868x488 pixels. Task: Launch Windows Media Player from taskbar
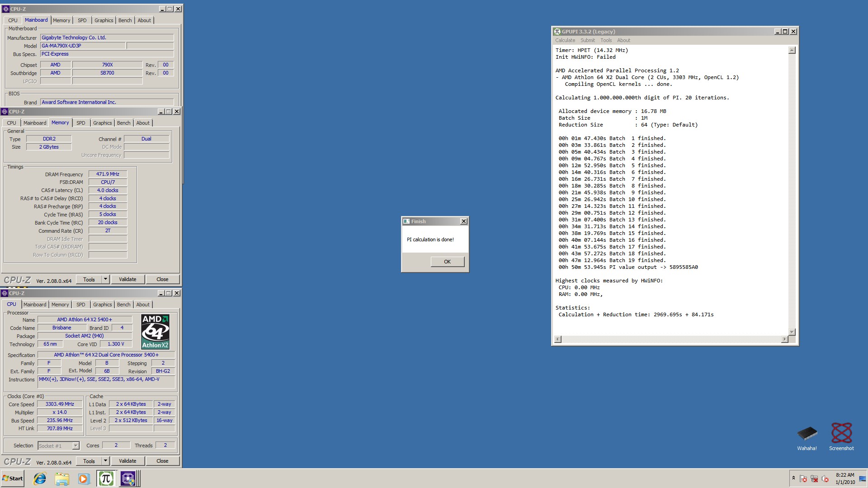pyautogui.click(x=83, y=479)
